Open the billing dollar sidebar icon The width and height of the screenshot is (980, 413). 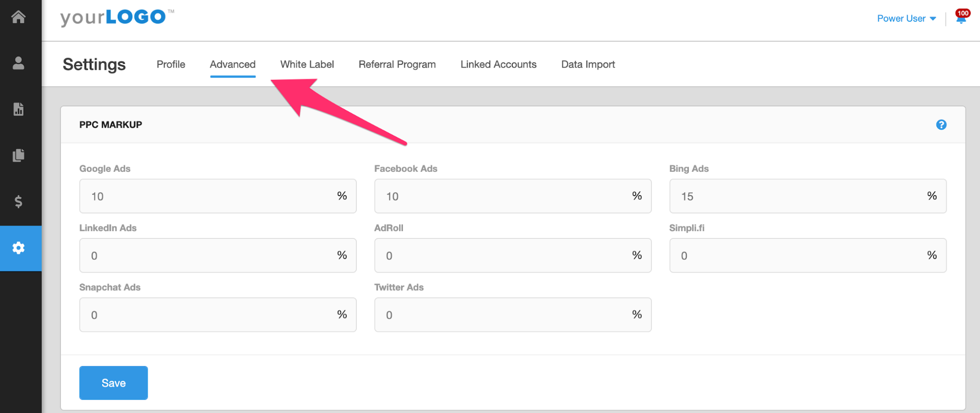tap(19, 201)
